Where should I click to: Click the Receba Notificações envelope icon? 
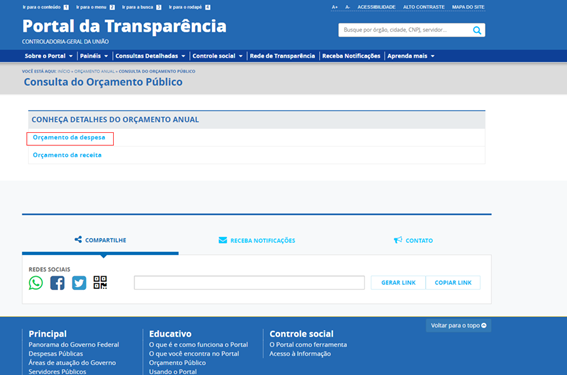pyautogui.click(x=223, y=240)
